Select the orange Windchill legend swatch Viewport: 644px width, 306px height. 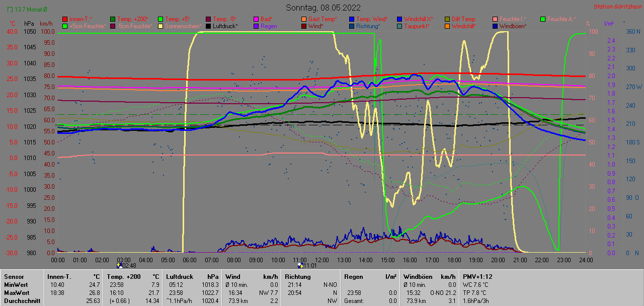coord(448,26)
